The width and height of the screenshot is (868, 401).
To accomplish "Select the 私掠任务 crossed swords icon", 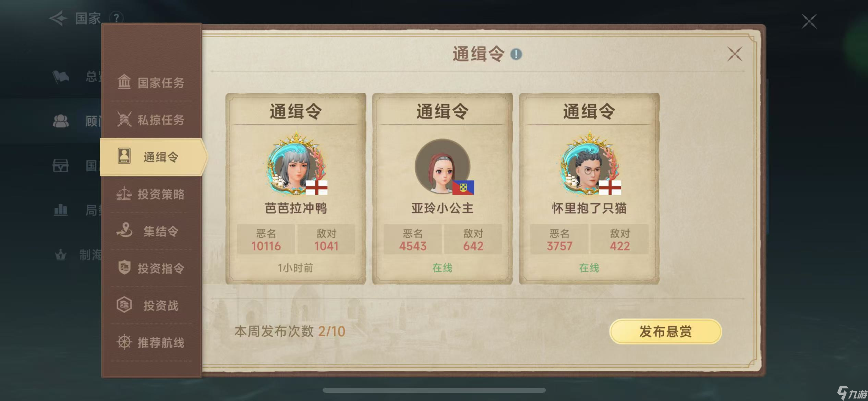I will pos(124,120).
